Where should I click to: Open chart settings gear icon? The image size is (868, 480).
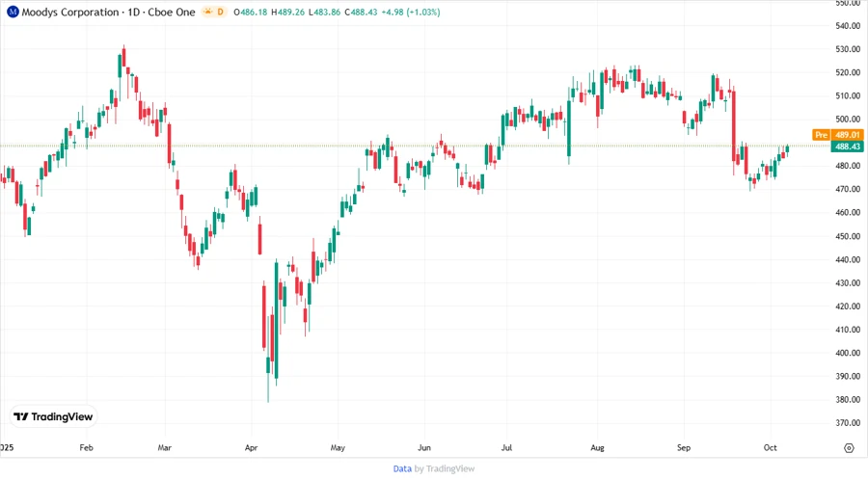[849, 448]
